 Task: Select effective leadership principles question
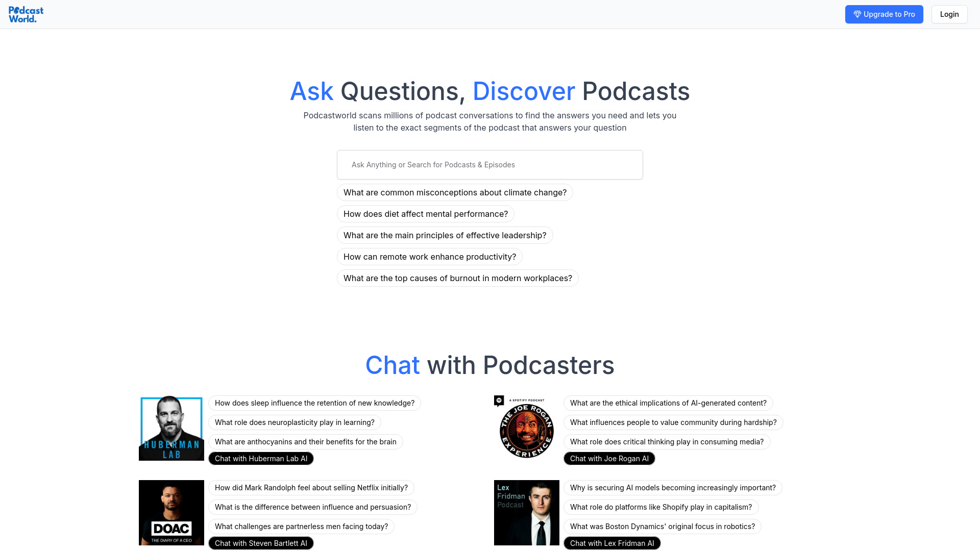point(445,236)
